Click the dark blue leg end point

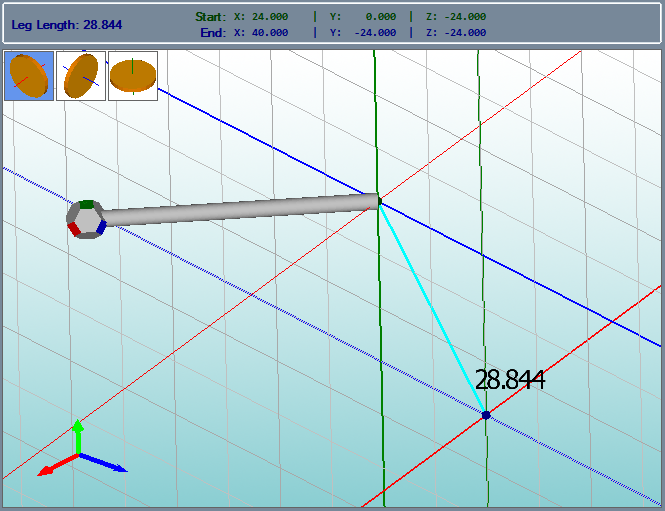pos(486,415)
